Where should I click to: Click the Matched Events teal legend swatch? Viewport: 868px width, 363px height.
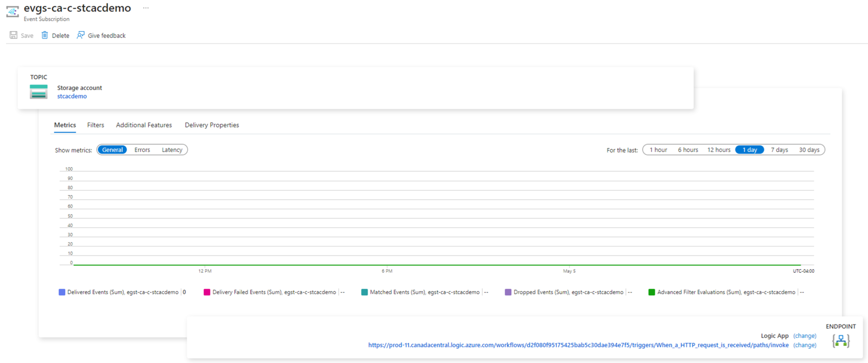pos(364,292)
